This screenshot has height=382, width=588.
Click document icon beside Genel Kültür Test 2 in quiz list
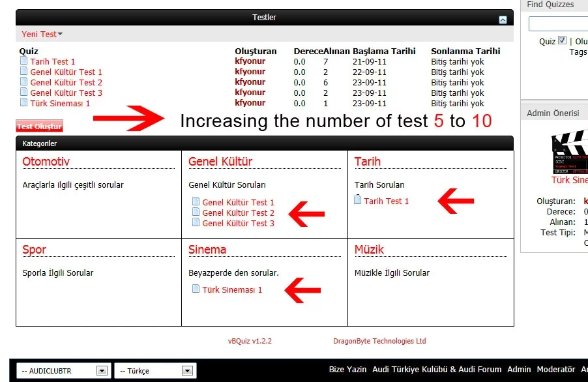tap(24, 82)
